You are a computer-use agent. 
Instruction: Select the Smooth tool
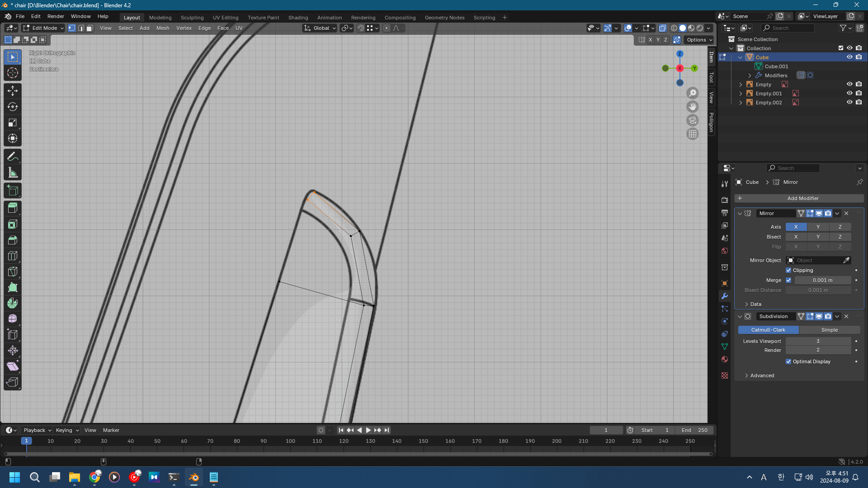coord(13,319)
